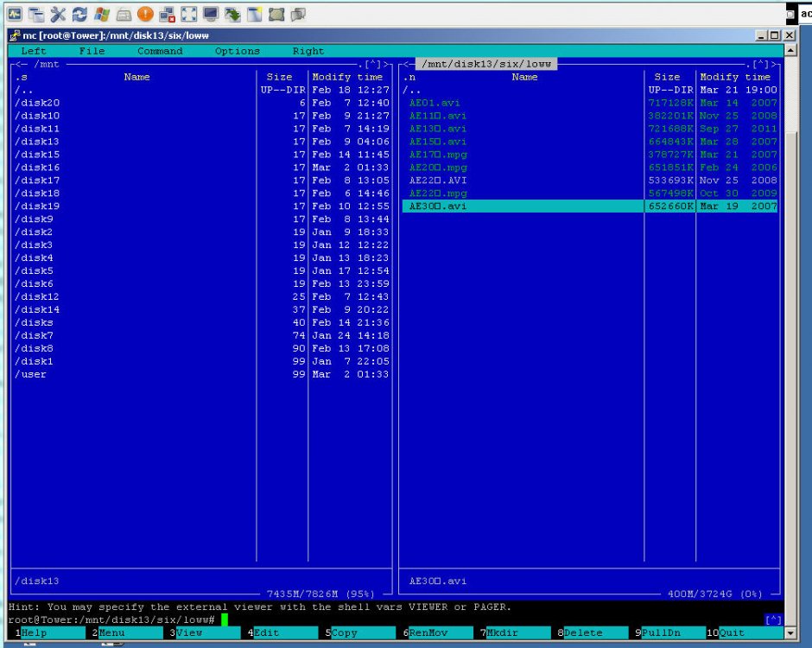812x648 pixels.
Task: Click right panel Modify time column header
Action: coord(735,77)
